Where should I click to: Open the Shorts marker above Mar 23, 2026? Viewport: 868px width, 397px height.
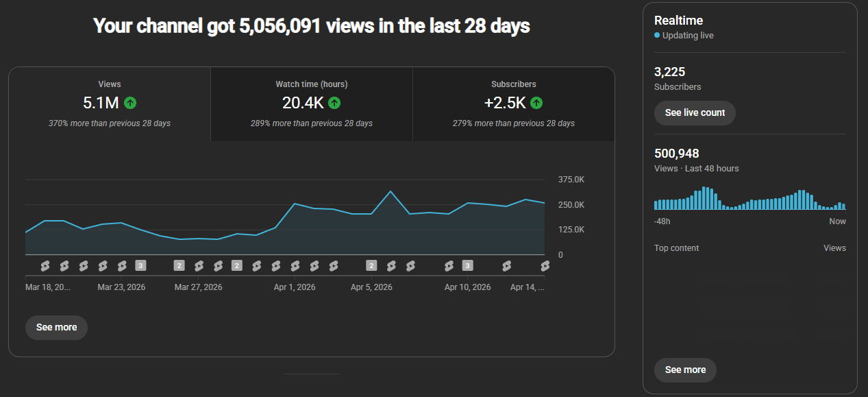pyautogui.click(x=122, y=265)
